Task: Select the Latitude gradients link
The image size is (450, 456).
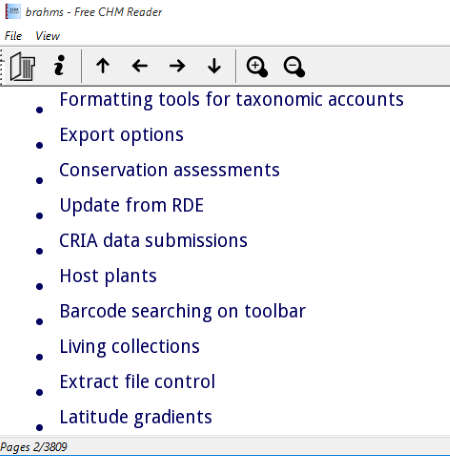Action: tap(136, 417)
